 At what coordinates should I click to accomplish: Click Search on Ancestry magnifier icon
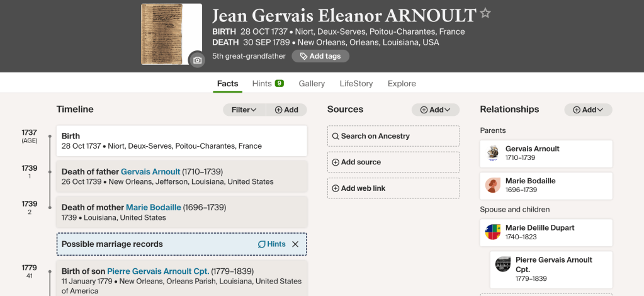click(336, 136)
